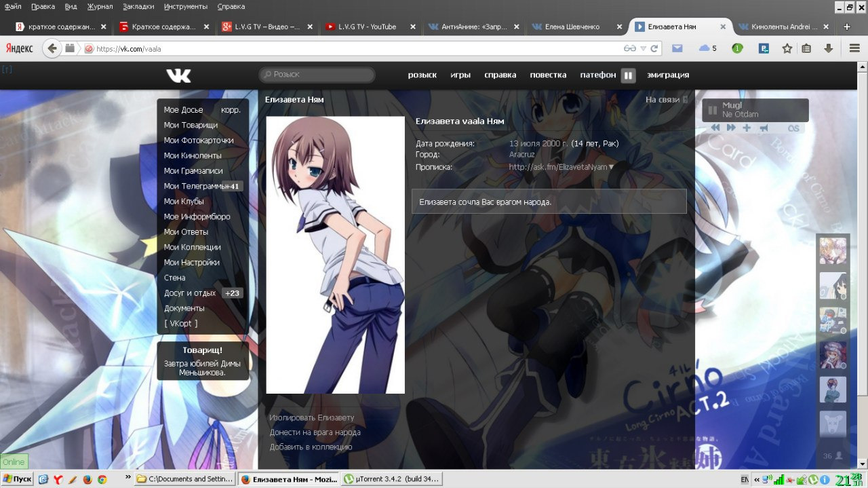This screenshot has height=488, width=868.
Task: Click the green Online status button
Action: coord(14,462)
